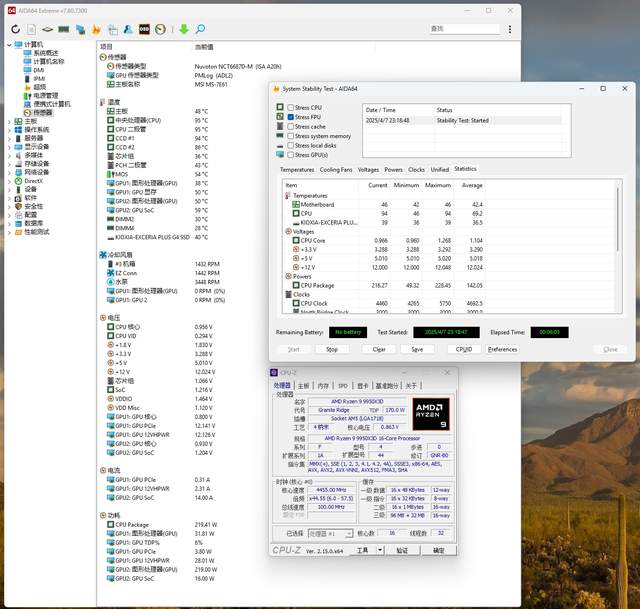The height and width of the screenshot is (609, 640).
Task: Uncheck the Stress FPU checkbox
Action: [x=291, y=117]
